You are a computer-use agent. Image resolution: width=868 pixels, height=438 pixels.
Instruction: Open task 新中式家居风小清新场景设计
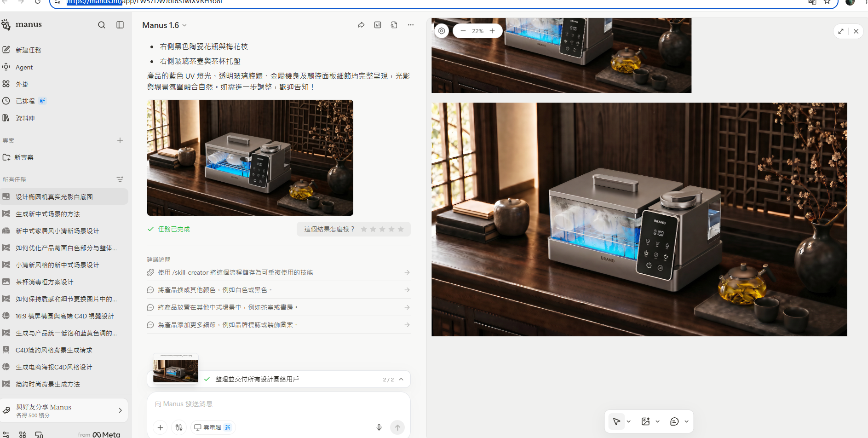(x=64, y=231)
